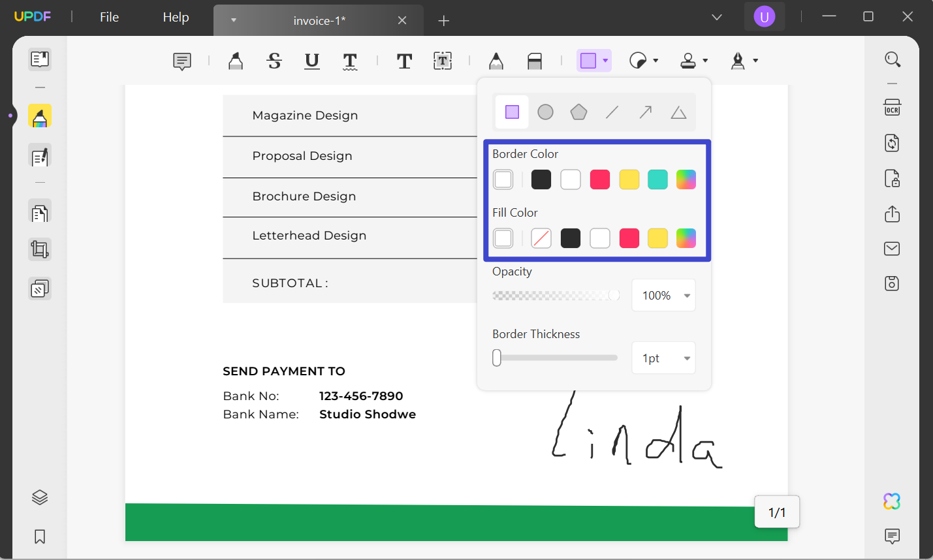The image size is (933, 560).
Task: Switch to the Edit PDF mode in sidebar
Action: pyautogui.click(x=40, y=157)
